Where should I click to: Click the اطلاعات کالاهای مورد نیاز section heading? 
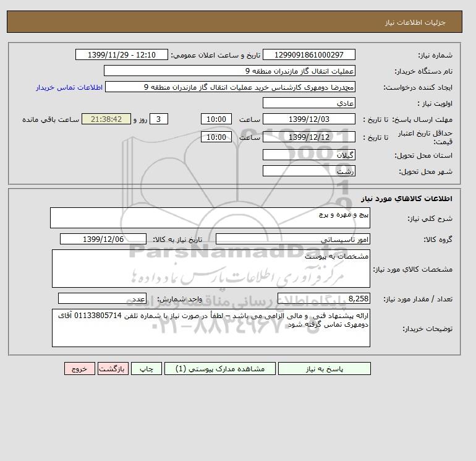tap(407, 199)
